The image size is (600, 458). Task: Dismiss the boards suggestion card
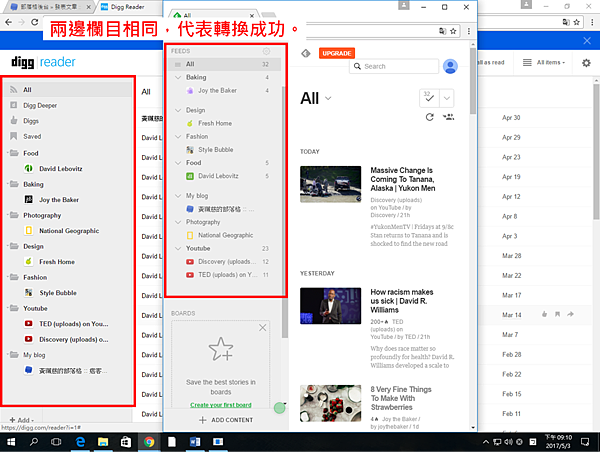tap(262, 328)
